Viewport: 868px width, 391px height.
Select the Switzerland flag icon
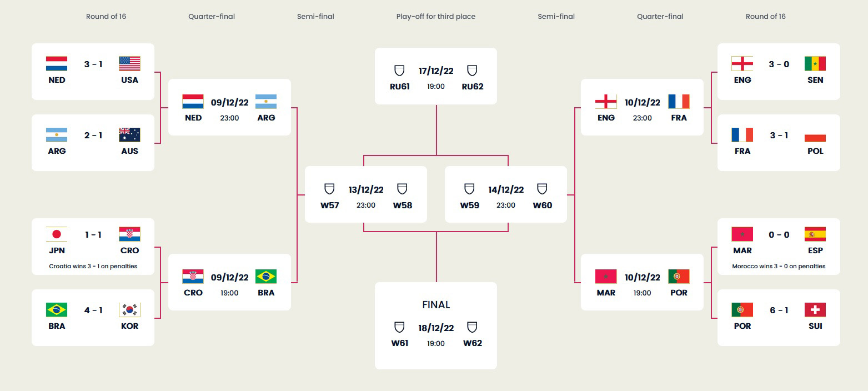coord(815,310)
